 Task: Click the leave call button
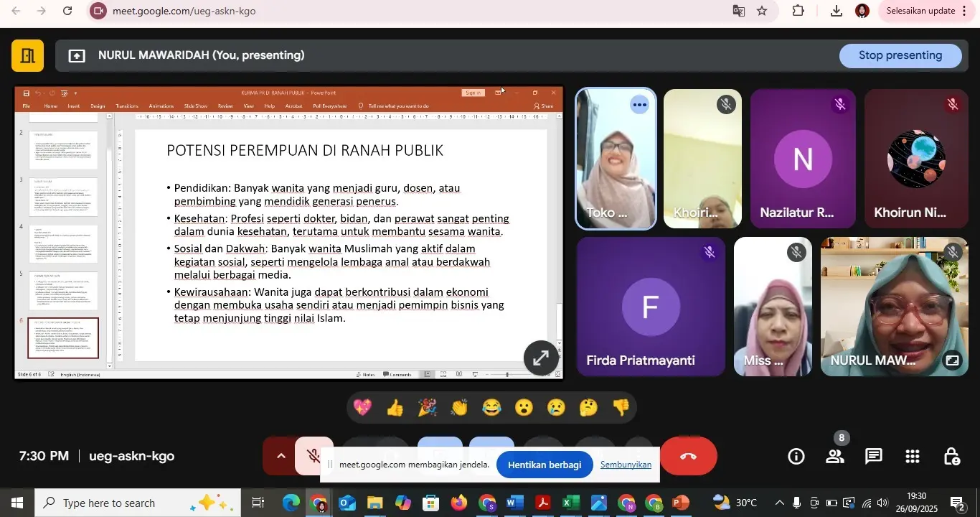coord(688,457)
